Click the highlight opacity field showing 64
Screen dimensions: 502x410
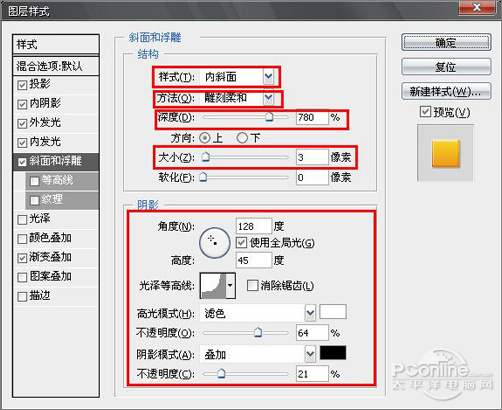(312, 333)
